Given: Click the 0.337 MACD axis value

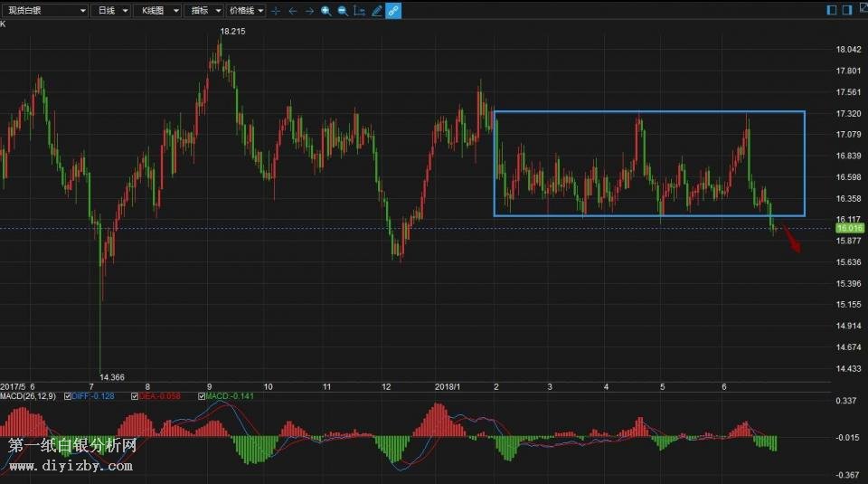Looking at the screenshot, I should [846, 401].
